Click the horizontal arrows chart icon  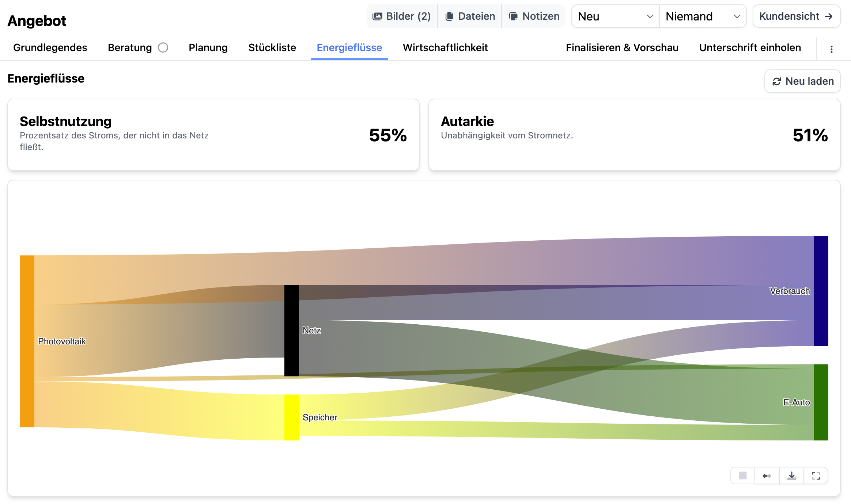point(767,476)
